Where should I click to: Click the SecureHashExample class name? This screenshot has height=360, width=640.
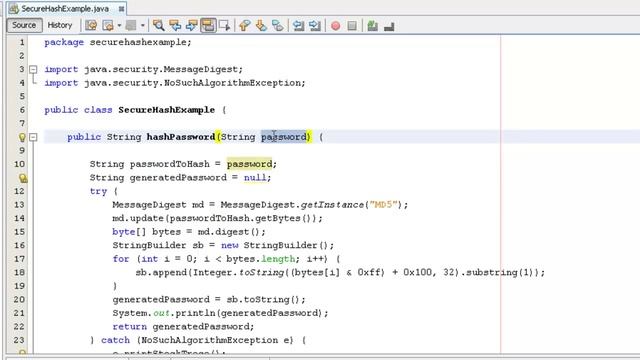167,110
